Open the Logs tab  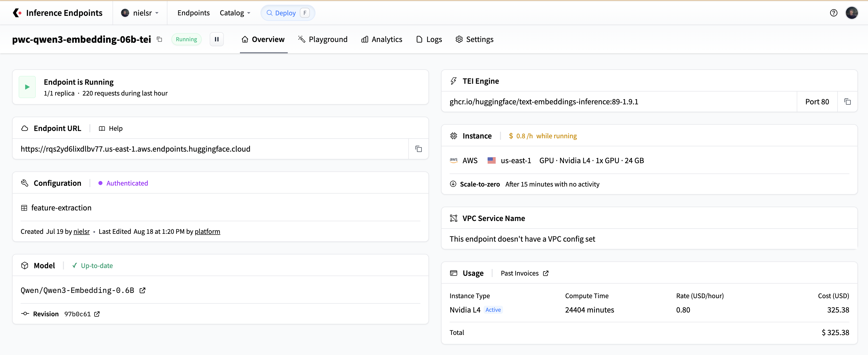tap(429, 39)
